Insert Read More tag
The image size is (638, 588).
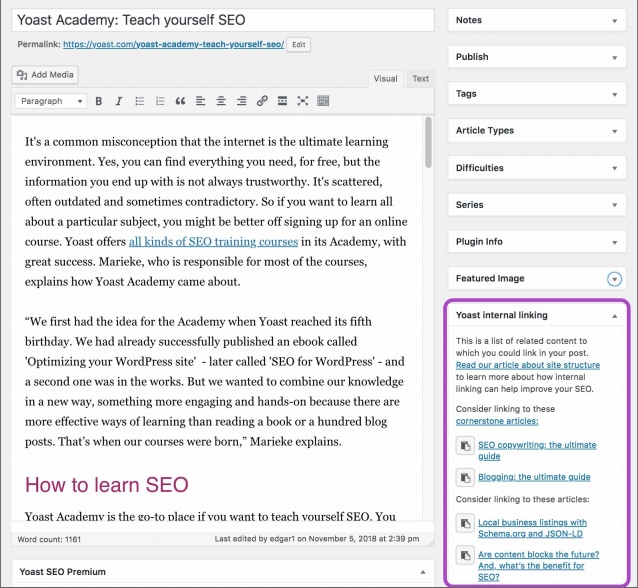[282, 101]
